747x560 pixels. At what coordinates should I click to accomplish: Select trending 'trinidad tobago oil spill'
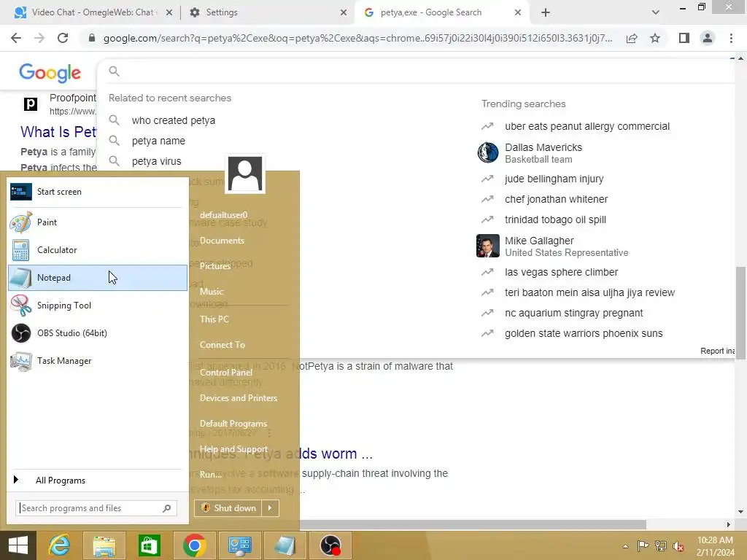point(555,219)
